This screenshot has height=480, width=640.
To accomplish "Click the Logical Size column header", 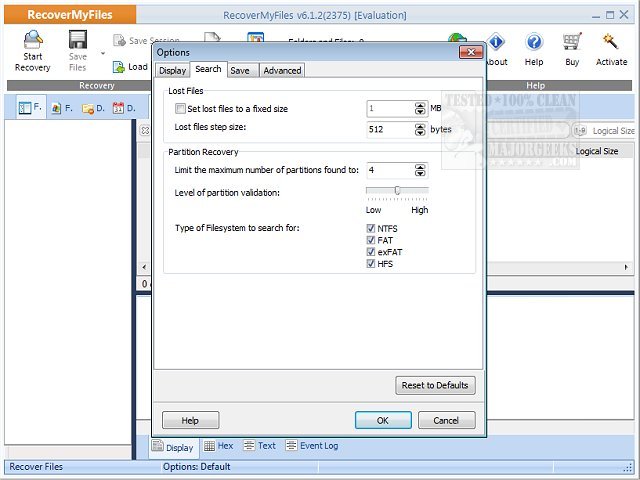I will coord(597,151).
